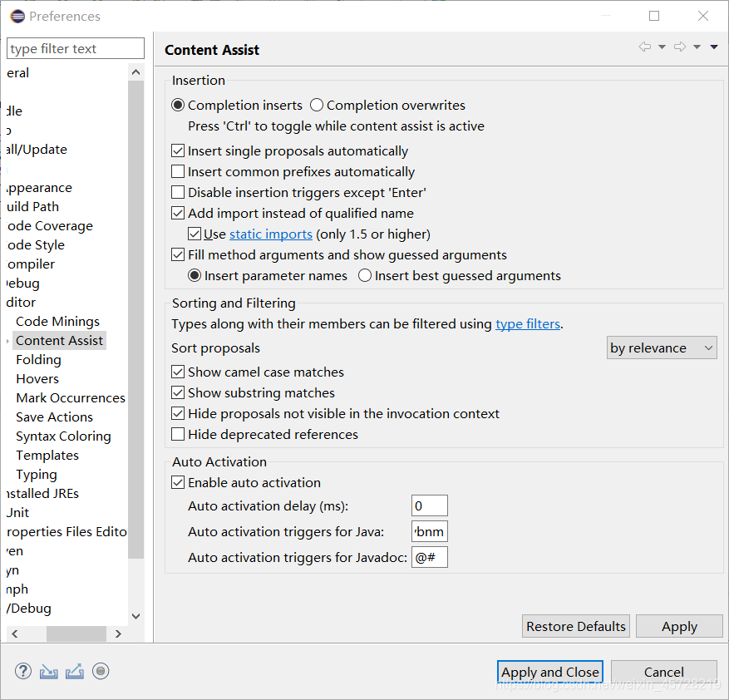Click the Export preferences icon
The image size is (729, 700).
click(75, 671)
